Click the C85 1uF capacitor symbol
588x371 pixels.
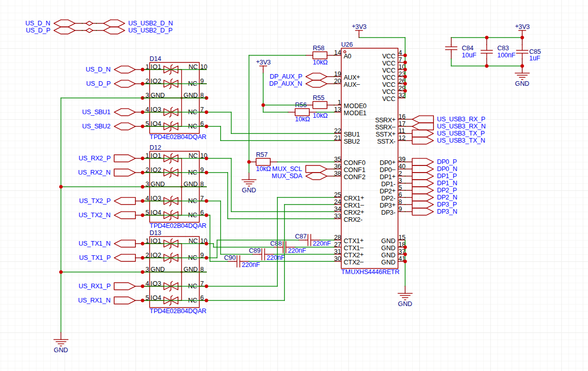(522, 52)
